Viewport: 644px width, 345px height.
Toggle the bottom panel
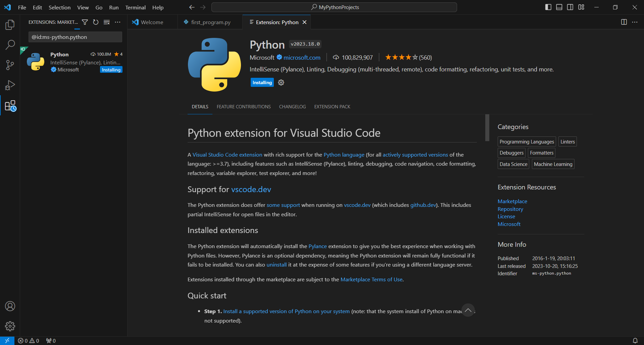[x=559, y=7]
